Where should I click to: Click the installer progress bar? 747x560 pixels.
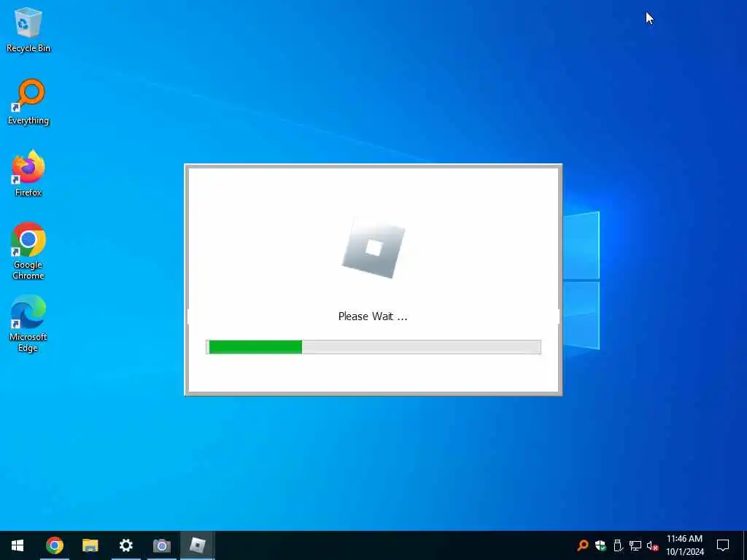pos(373,347)
